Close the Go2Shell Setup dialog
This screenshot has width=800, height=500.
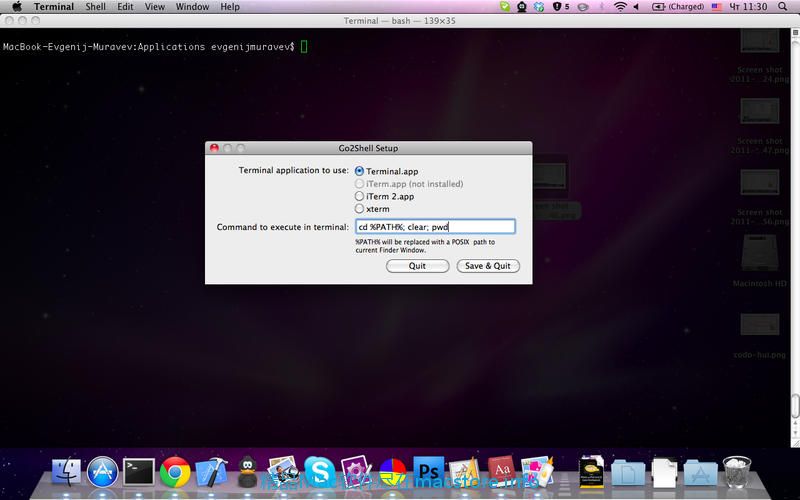[214, 148]
